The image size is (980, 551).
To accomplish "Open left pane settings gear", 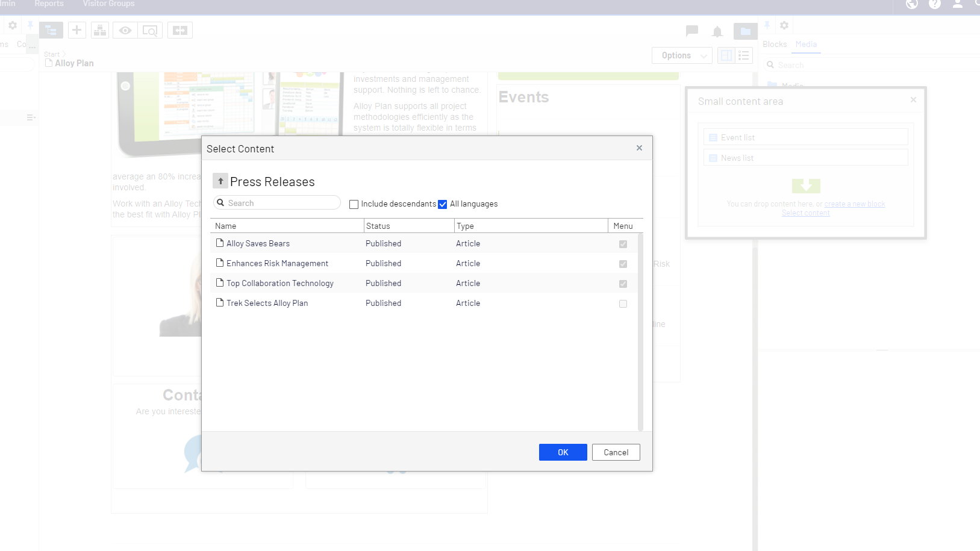I will [x=12, y=25].
